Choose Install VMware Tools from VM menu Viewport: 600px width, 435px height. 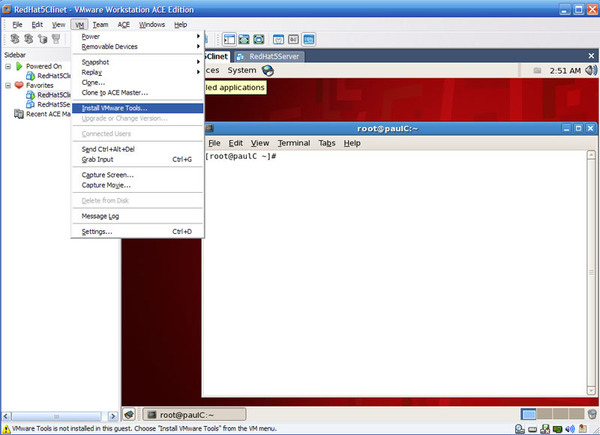point(137,108)
